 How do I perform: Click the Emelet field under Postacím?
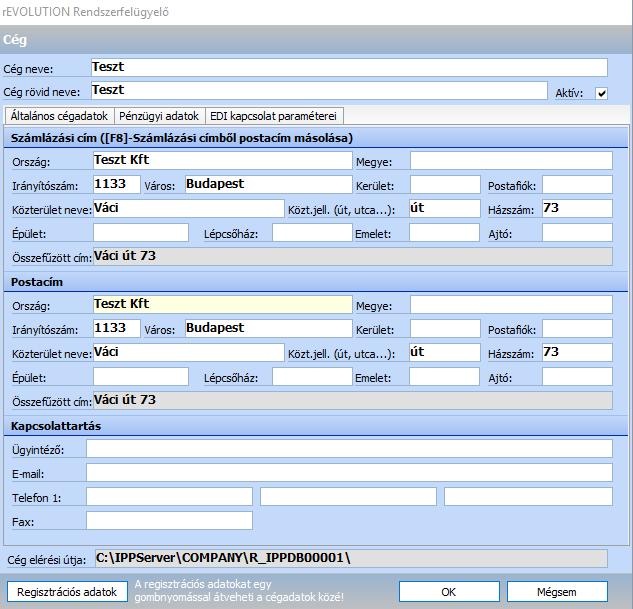tap(444, 376)
